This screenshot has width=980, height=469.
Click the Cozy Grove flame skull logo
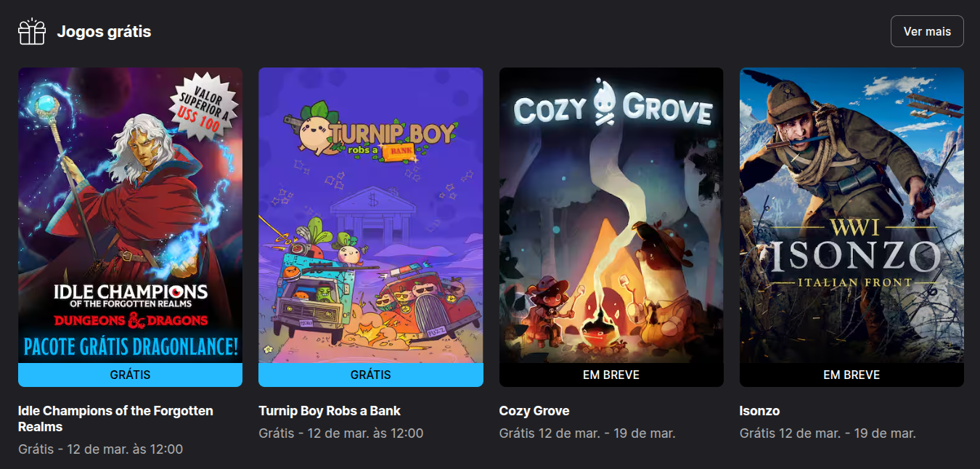604,102
